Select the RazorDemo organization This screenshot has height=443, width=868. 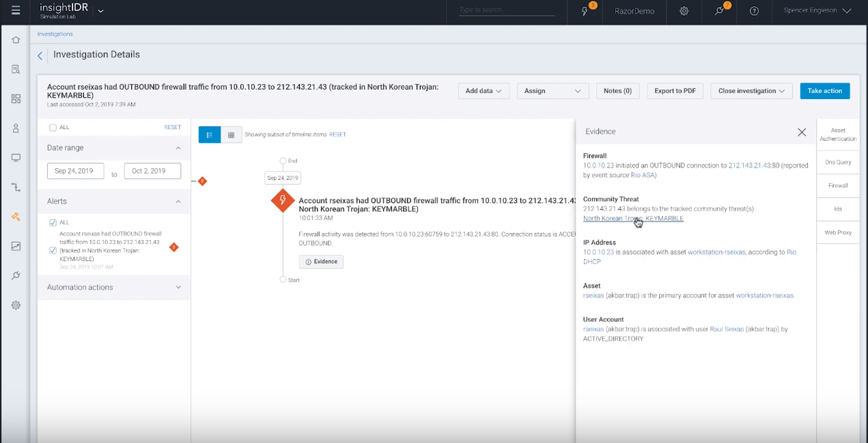pyautogui.click(x=634, y=11)
